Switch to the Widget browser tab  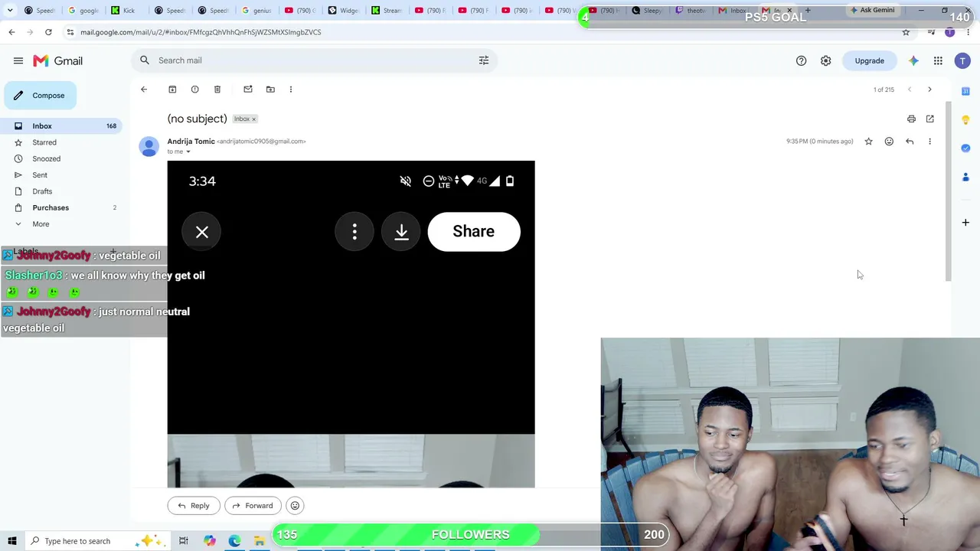[x=344, y=11]
